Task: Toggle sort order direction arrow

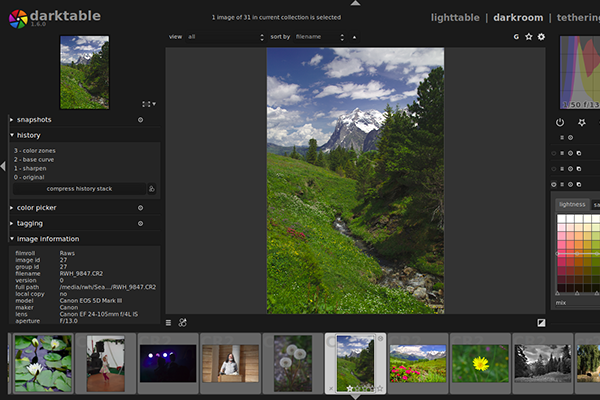Action: (353, 37)
